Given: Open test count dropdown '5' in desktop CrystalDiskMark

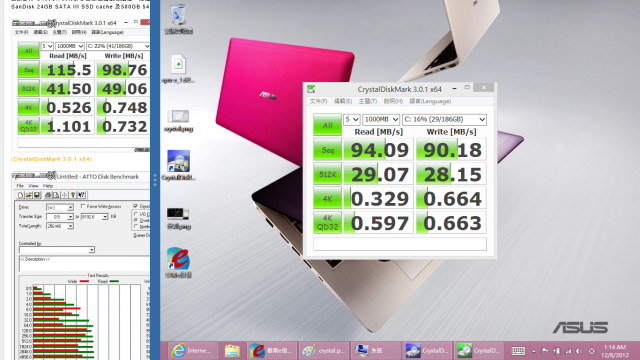Looking at the screenshot, I should click(351, 119).
